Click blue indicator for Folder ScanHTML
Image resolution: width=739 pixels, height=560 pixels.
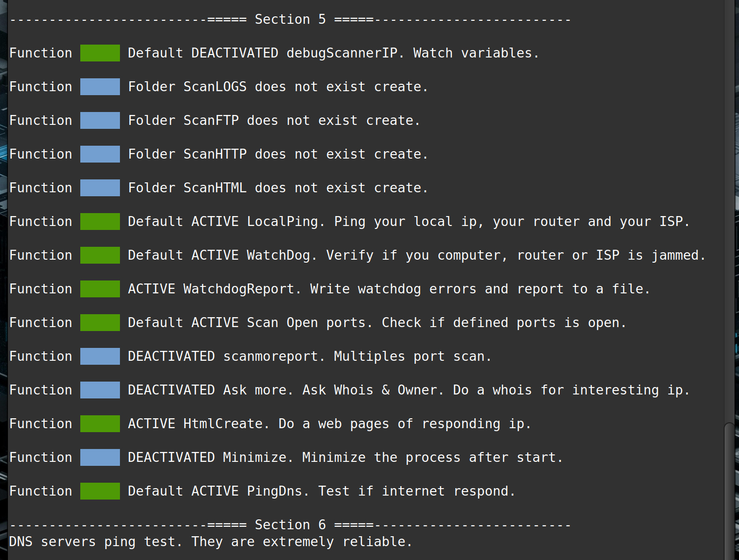(x=100, y=188)
